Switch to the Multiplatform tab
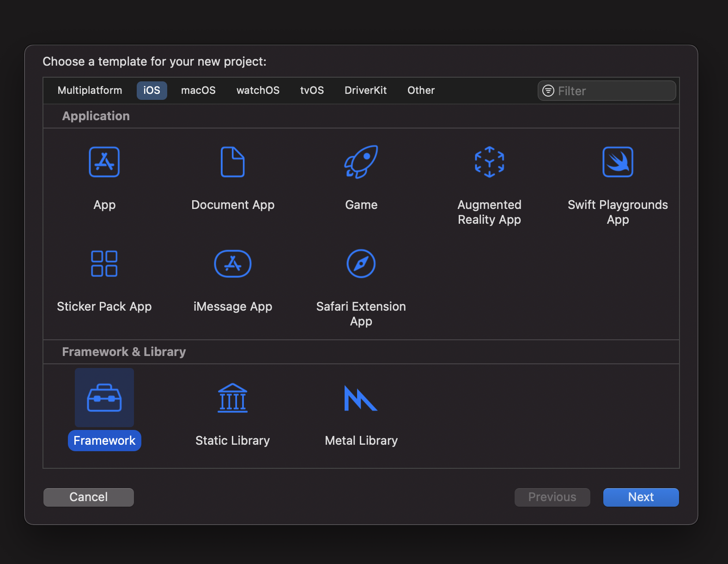The image size is (728, 564). coord(90,90)
